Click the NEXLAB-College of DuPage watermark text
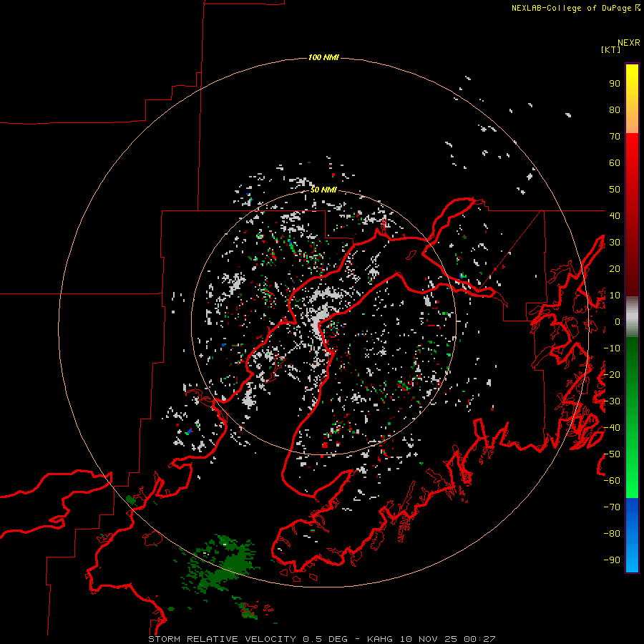644x644 pixels. click(x=576, y=8)
